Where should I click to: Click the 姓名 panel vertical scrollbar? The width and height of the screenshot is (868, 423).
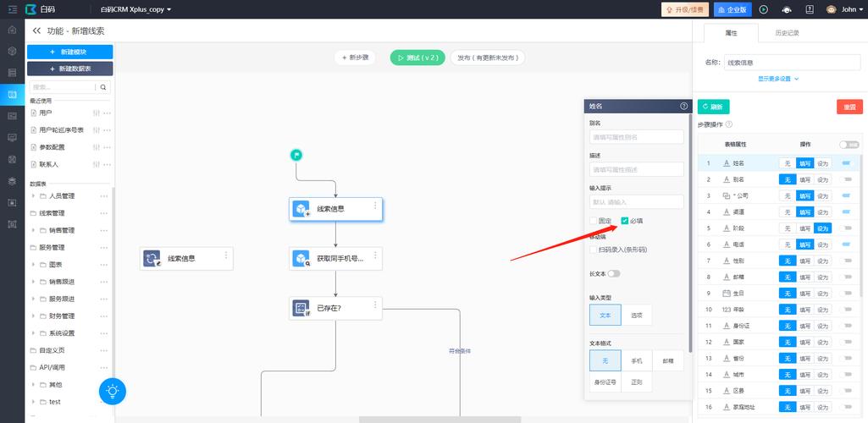pyautogui.click(x=690, y=233)
